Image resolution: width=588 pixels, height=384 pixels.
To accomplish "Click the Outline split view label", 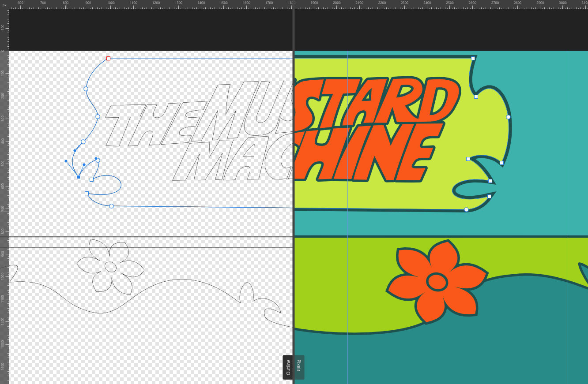I will point(288,367).
